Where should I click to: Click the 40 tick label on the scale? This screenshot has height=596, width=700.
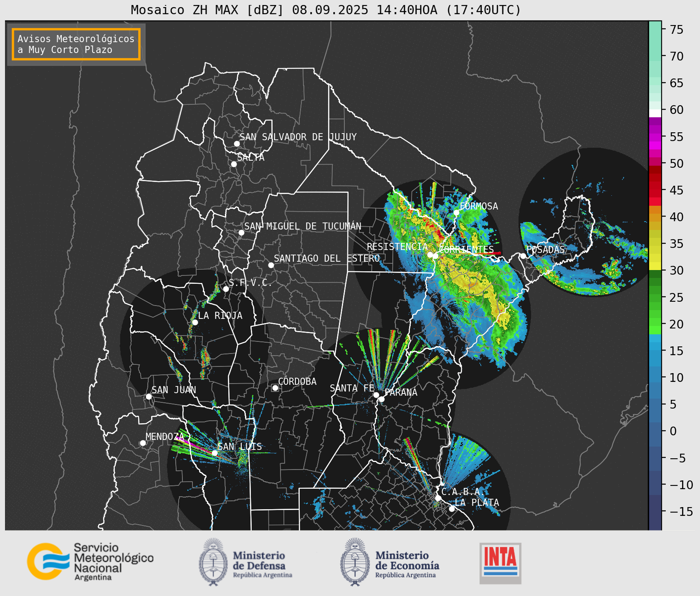[677, 217]
